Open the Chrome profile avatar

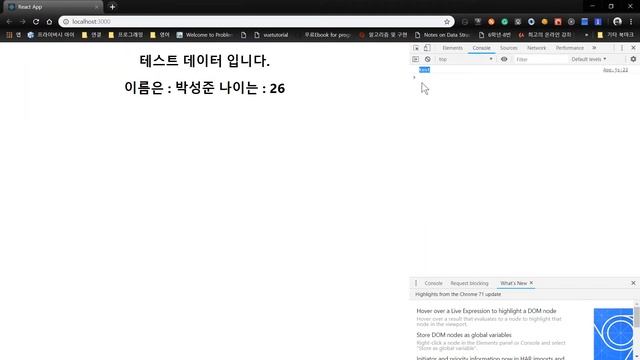[617, 22]
